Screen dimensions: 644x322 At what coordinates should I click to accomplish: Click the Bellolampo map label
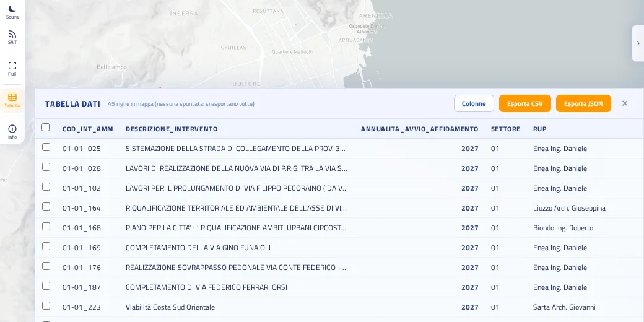pos(111,67)
